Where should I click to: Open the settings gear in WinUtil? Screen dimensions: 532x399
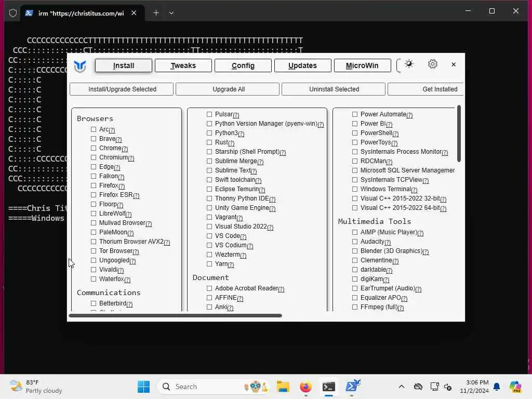click(432, 64)
